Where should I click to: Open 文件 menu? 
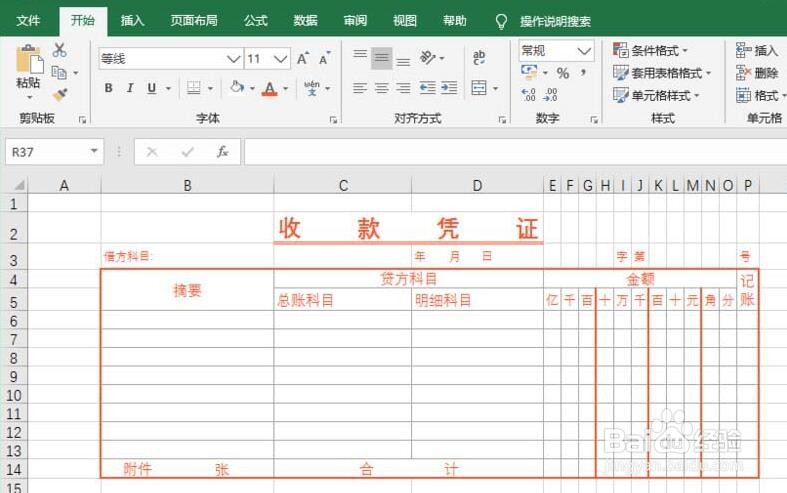click(28, 21)
